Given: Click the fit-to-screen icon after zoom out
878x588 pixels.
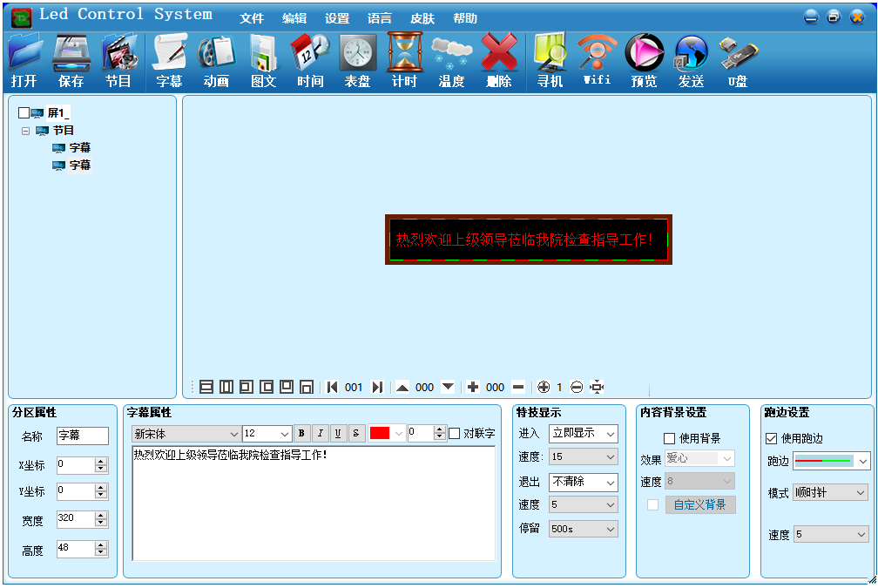Looking at the screenshot, I should 597,387.
